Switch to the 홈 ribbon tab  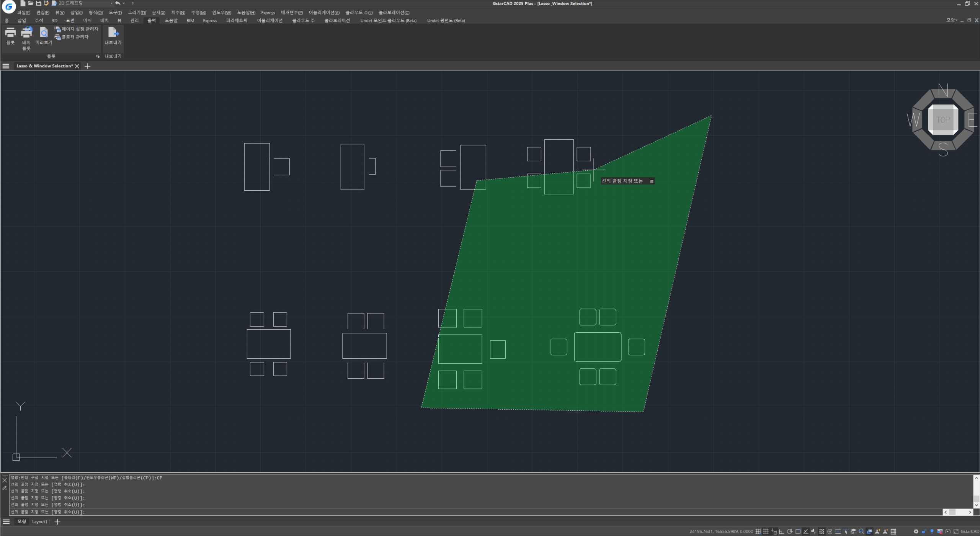7,21
